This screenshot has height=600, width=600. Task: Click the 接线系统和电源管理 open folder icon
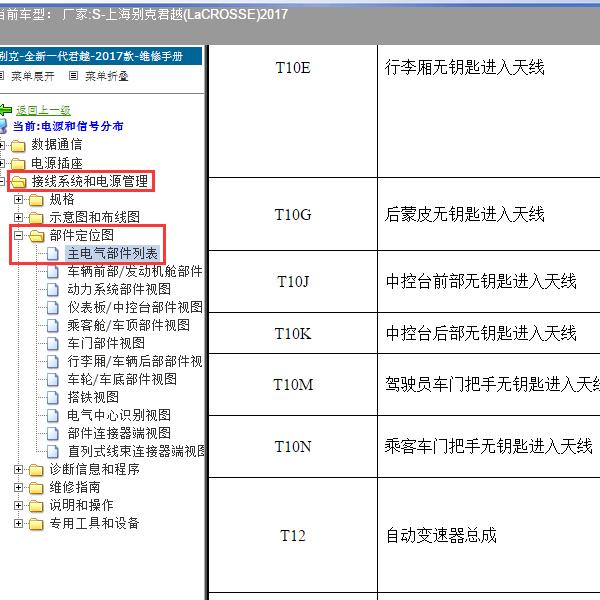(18, 182)
